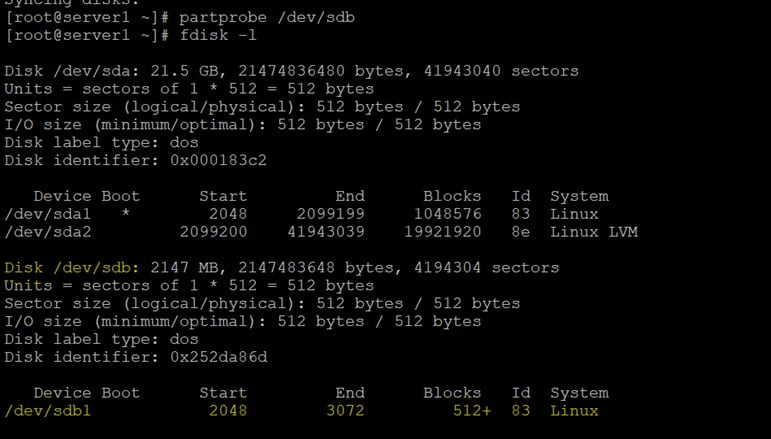The image size is (771, 439).
Task: Click 'Linux' system entry in sda1 row
Action: 574,214
